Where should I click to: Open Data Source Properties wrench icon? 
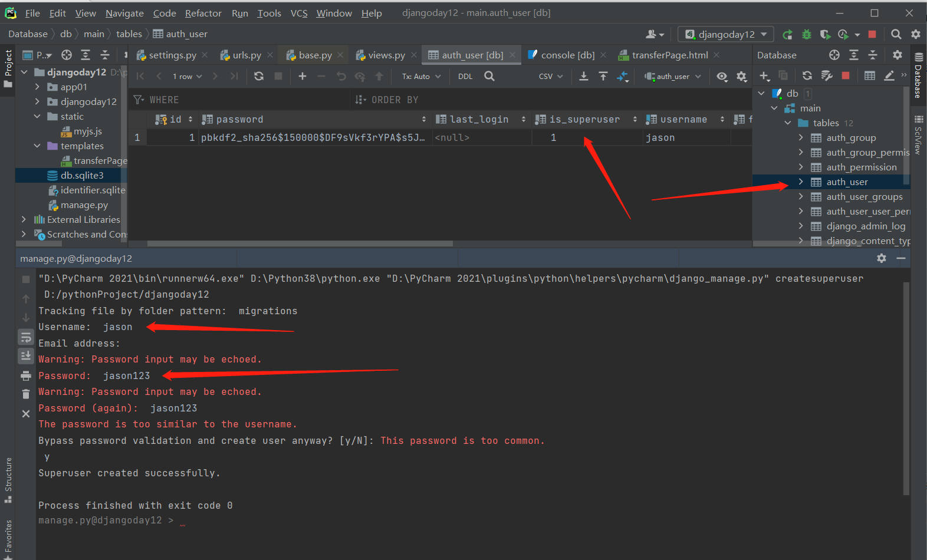pos(827,75)
